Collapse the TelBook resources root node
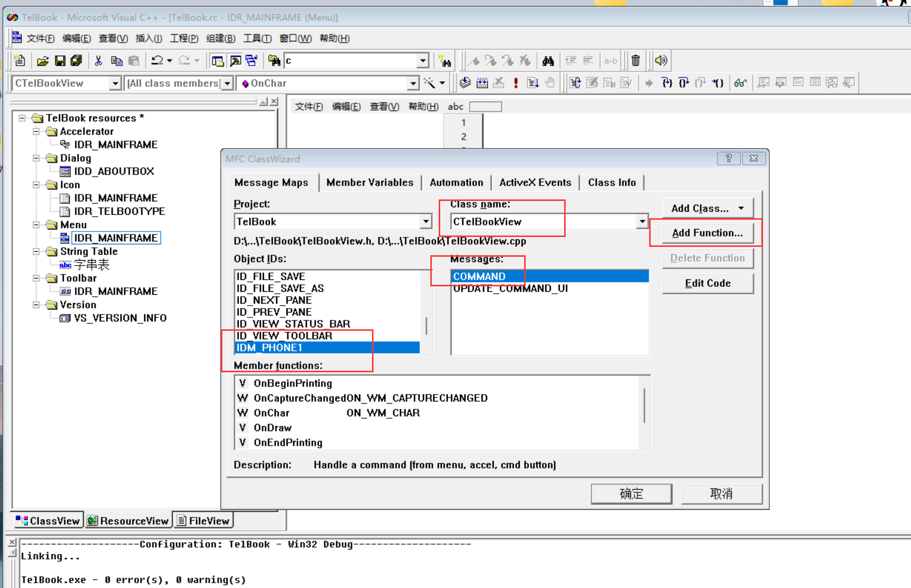The height and width of the screenshot is (588, 911). click(22, 118)
